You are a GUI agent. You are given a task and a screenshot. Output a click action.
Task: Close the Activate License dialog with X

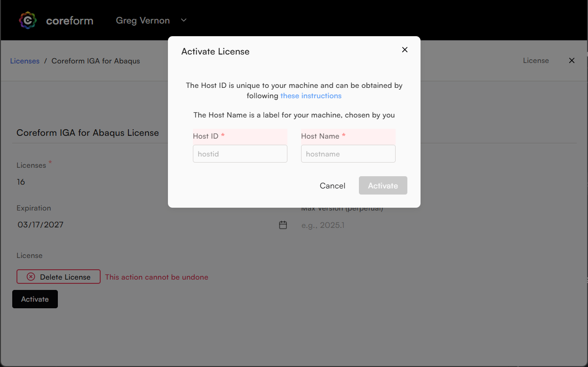point(405,50)
